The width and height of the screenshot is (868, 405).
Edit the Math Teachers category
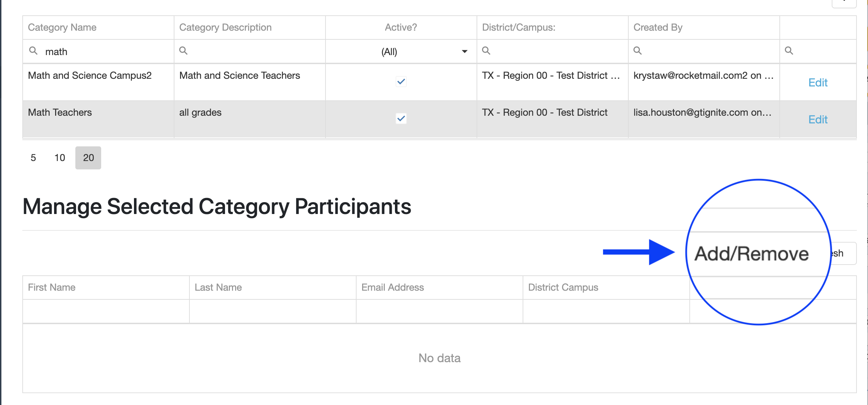[818, 120]
